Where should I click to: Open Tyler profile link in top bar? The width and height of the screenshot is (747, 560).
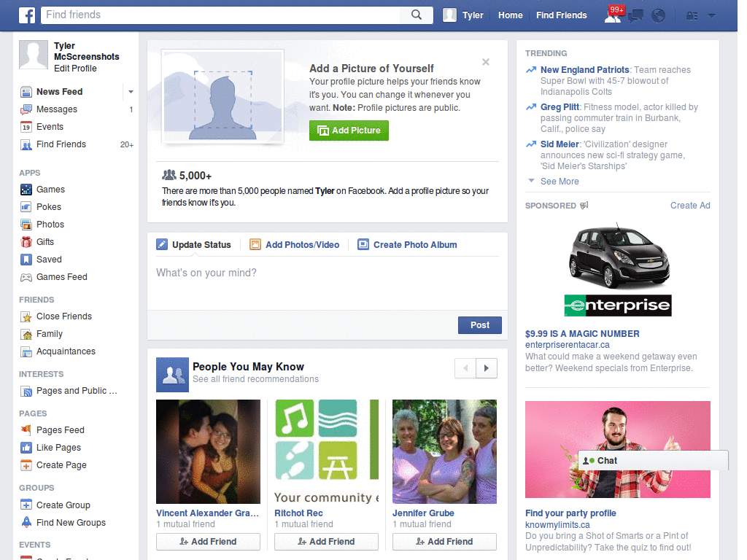(463, 15)
